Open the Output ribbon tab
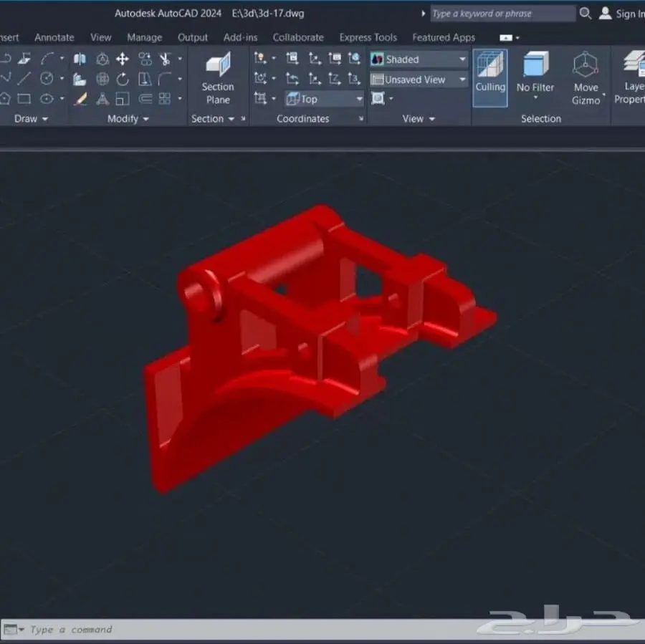The image size is (645, 644). tap(193, 37)
